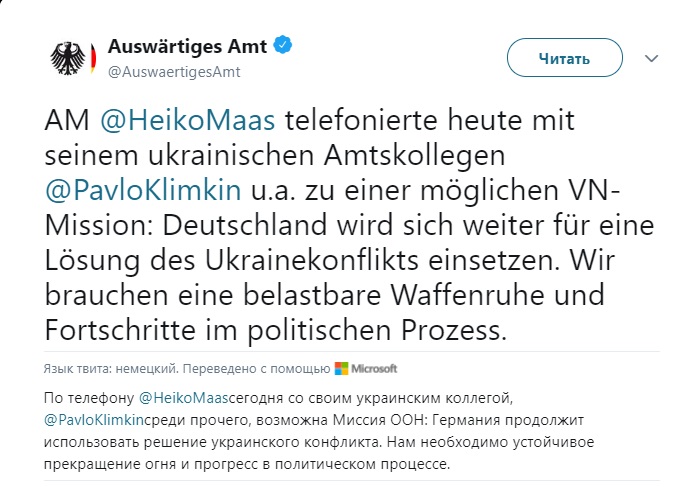This screenshot has height=488, width=699.
Task: Click the Microsoft four-color logo icon
Action: coord(340,368)
